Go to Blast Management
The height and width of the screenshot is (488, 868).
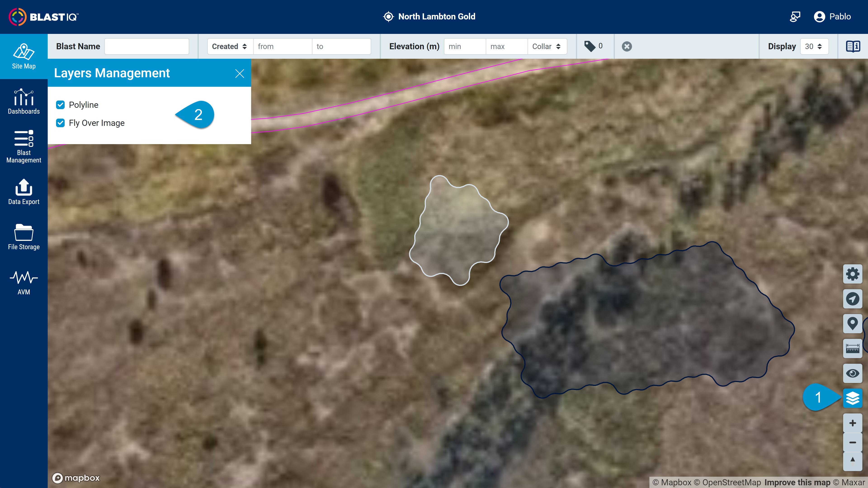tap(24, 147)
